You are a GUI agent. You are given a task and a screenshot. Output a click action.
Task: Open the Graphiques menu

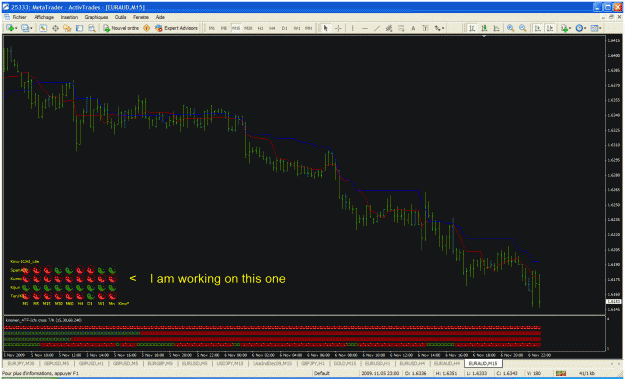(x=96, y=17)
